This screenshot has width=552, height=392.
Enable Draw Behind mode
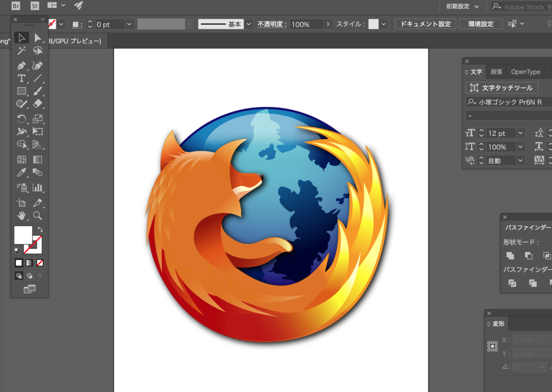click(30, 276)
